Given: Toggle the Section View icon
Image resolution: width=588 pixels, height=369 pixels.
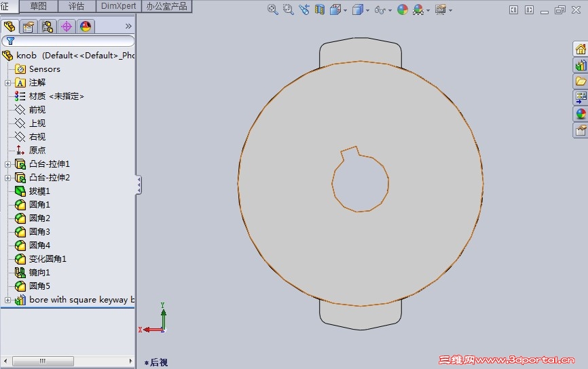Looking at the screenshot, I should [320, 9].
